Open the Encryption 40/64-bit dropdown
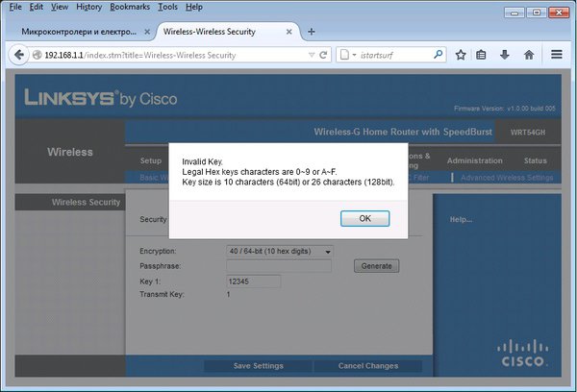Screen dimensions: 577x392 click(x=280, y=252)
